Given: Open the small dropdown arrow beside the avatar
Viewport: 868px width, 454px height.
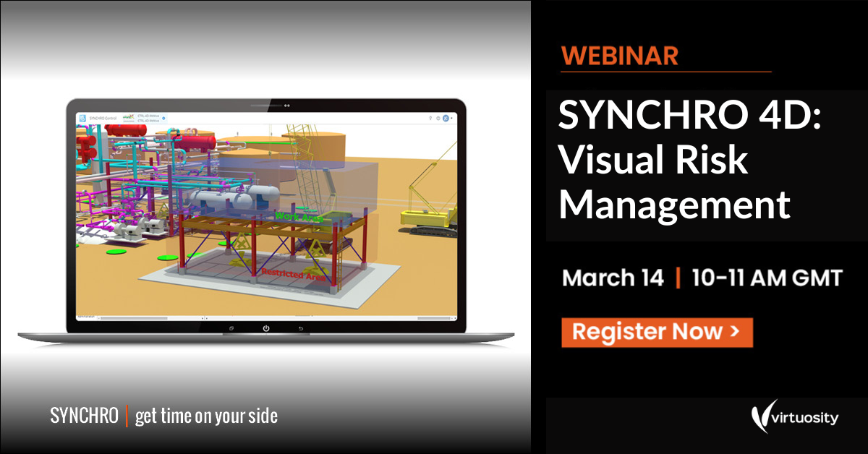Looking at the screenshot, I should click(x=451, y=118).
